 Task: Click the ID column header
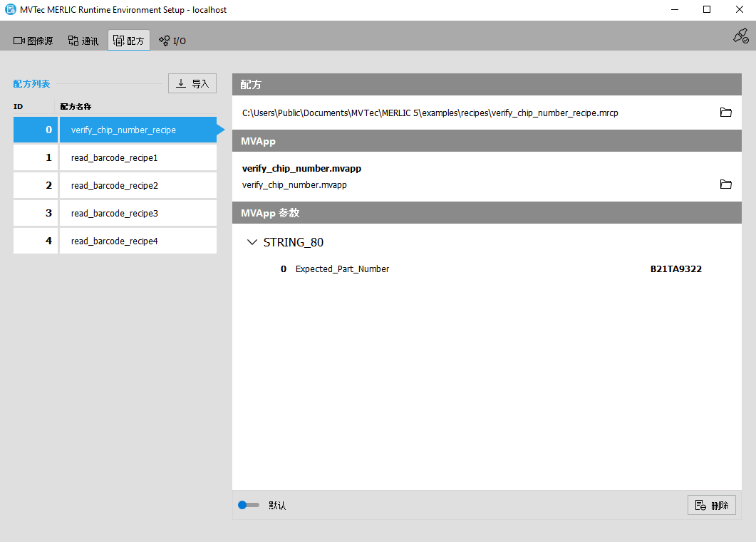19,106
